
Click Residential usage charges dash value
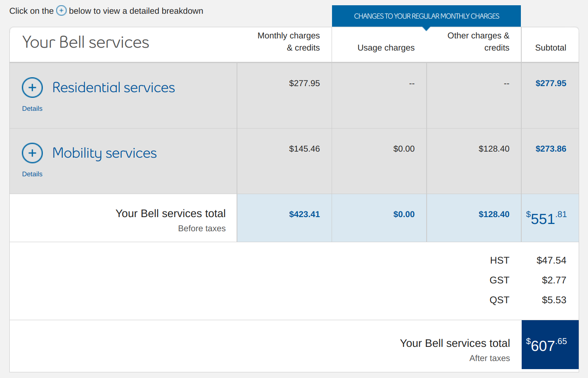pos(412,83)
